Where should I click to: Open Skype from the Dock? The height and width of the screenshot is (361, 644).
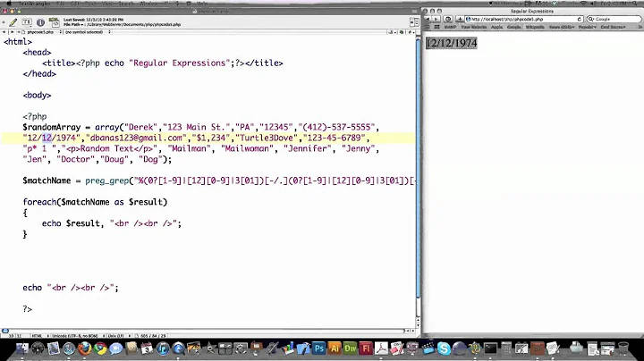[444, 348]
